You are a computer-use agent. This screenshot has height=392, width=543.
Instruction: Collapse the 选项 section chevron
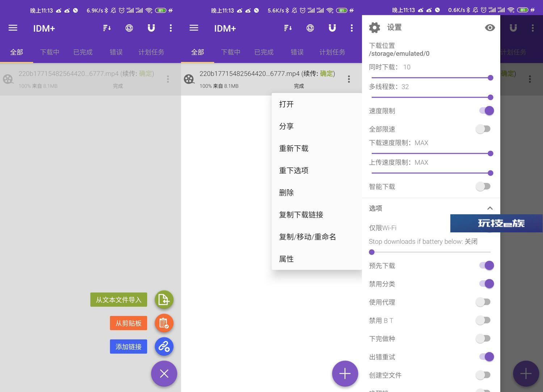[490, 208]
